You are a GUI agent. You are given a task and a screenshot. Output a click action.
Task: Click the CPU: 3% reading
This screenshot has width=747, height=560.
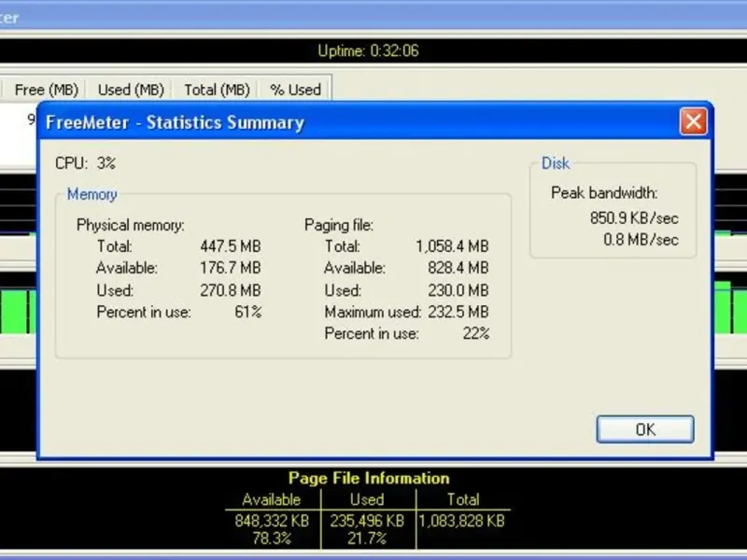pos(85,163)
